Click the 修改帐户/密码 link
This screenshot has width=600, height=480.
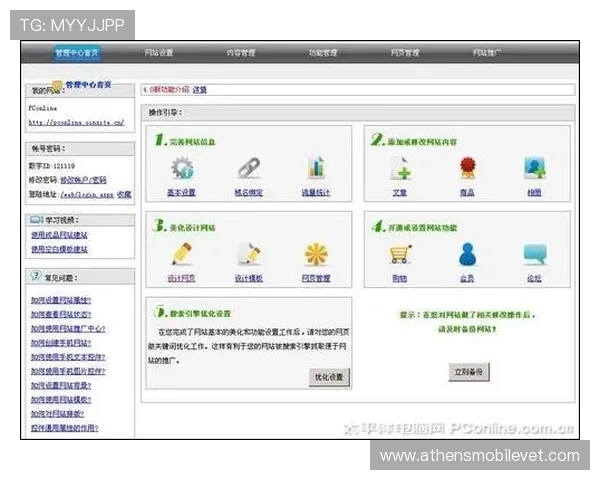83,180
